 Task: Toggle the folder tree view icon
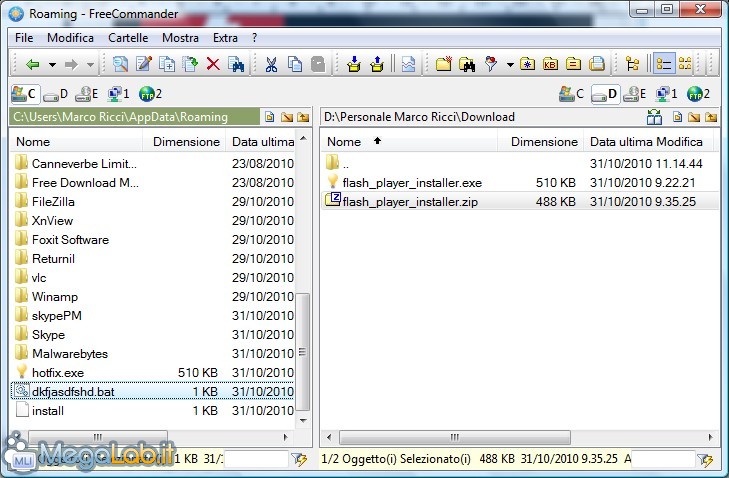(x=632, y=64)
